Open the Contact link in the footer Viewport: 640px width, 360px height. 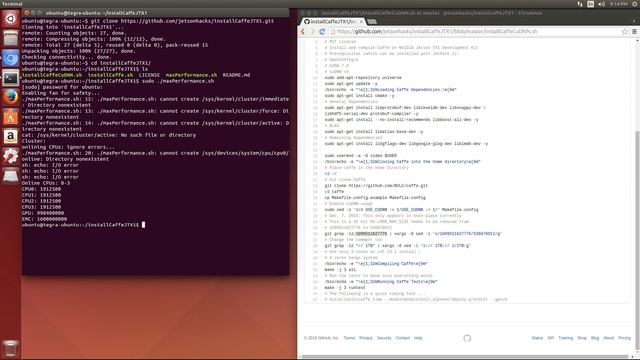(x=402, y=338)
